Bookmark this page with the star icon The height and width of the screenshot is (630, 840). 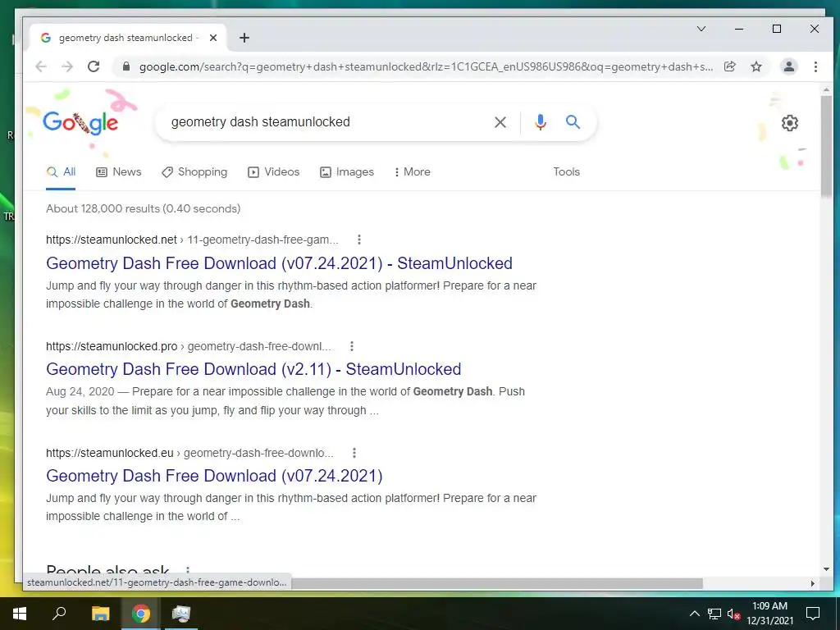click(756, 66)
